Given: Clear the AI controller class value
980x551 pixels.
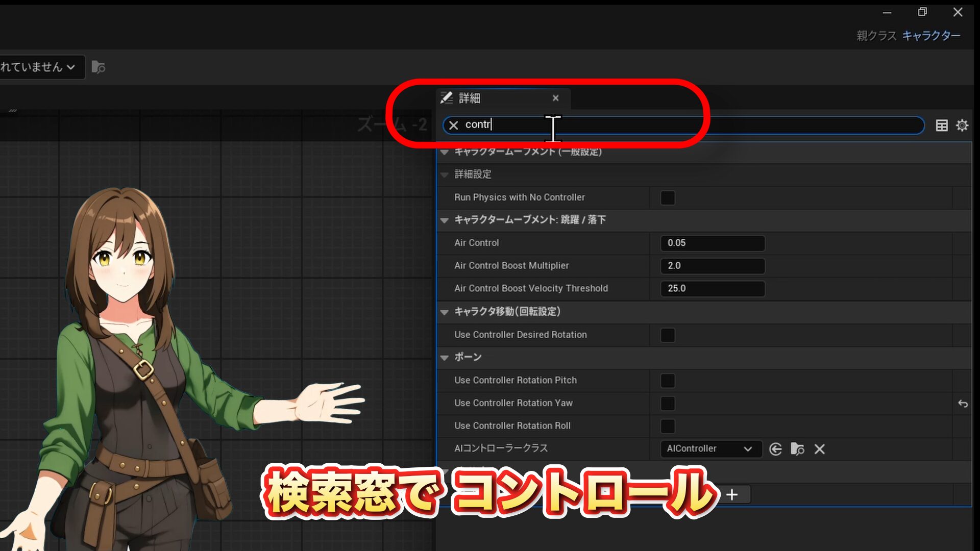Looking at the screenshot, I should (820, 449).
